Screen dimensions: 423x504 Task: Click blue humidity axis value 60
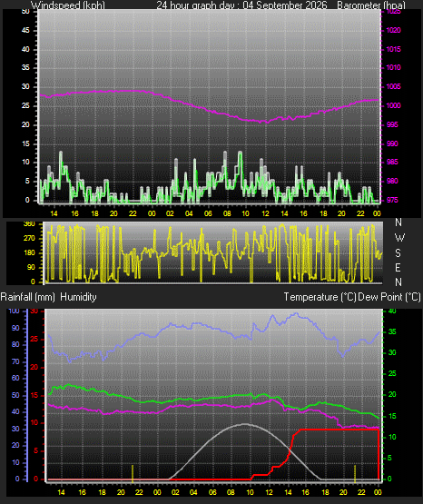[x=15, y=378]
